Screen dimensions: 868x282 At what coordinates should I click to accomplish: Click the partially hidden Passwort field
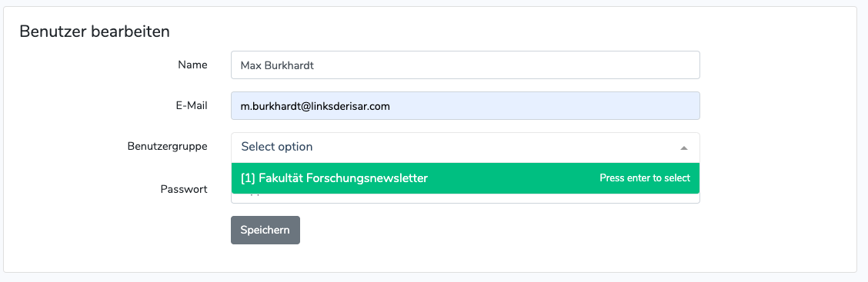pos(465,198)
